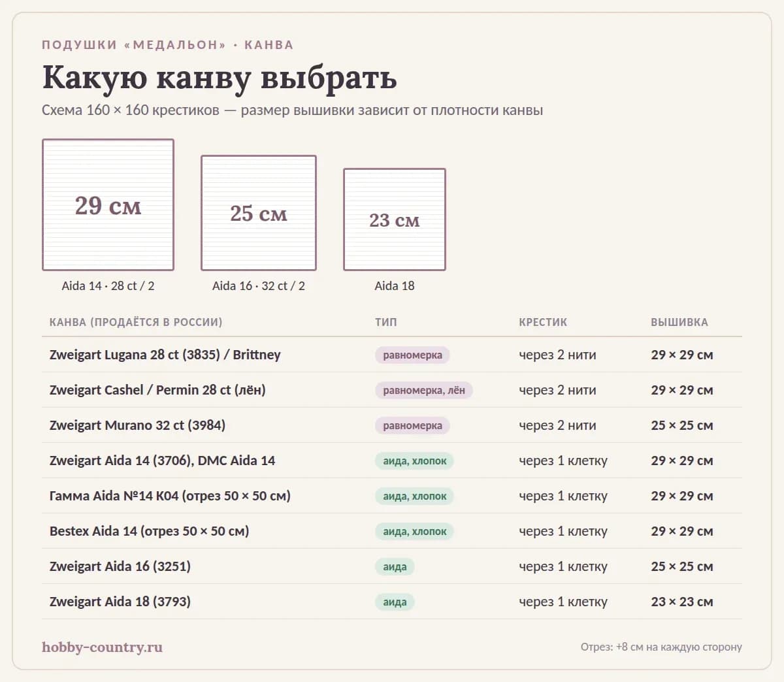Screen dimensions: 784x682
Task: Click the 'аида' tag in the Aida 18 row
Action: (395, 602)
